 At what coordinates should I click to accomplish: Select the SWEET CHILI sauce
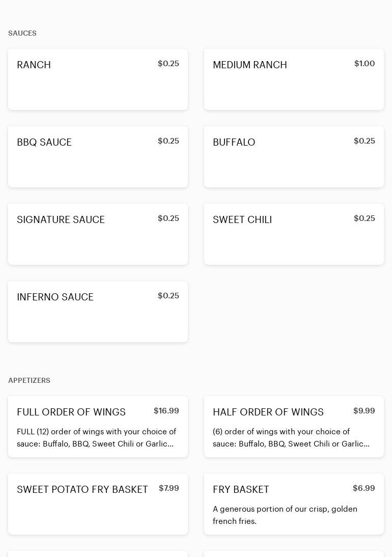pyautogui.click(x=294, y=234)
